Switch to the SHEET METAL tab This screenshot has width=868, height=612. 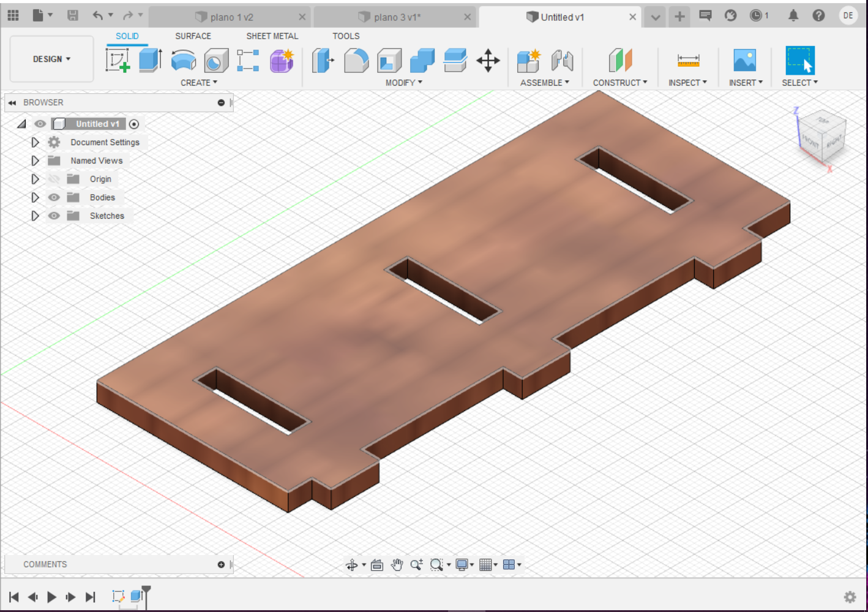point(272,36)
